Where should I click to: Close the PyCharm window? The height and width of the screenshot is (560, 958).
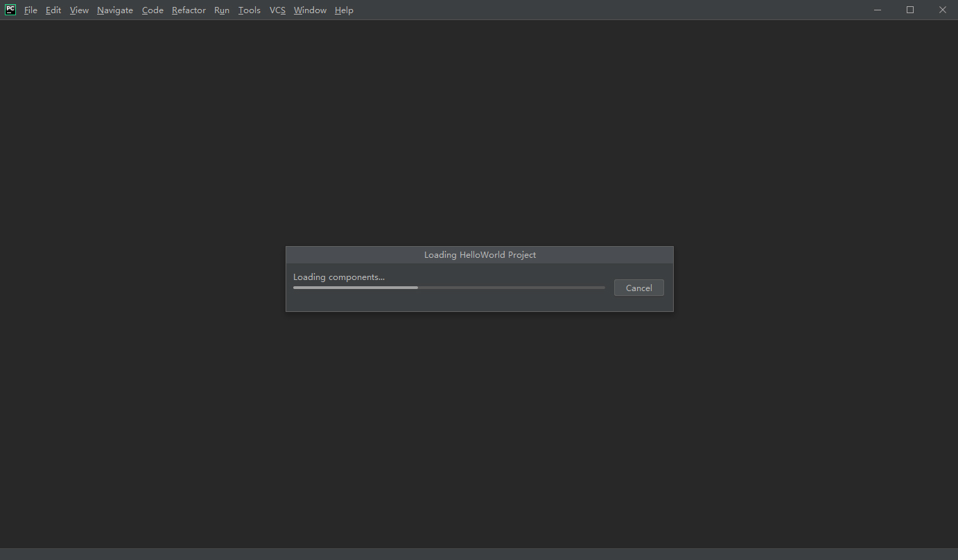pyautogui.click(x=942, y=10)
